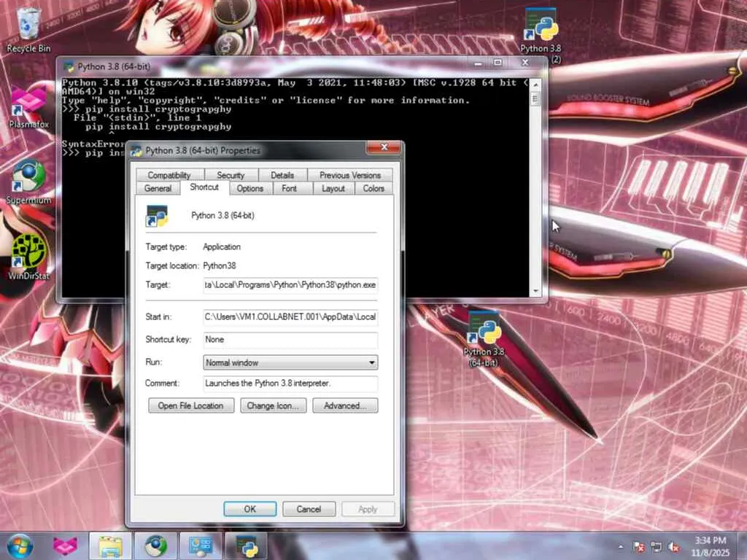Open Plasmafox from the taskbar
The width and height of the screenshot is (747, 560).
pos(65,546)
